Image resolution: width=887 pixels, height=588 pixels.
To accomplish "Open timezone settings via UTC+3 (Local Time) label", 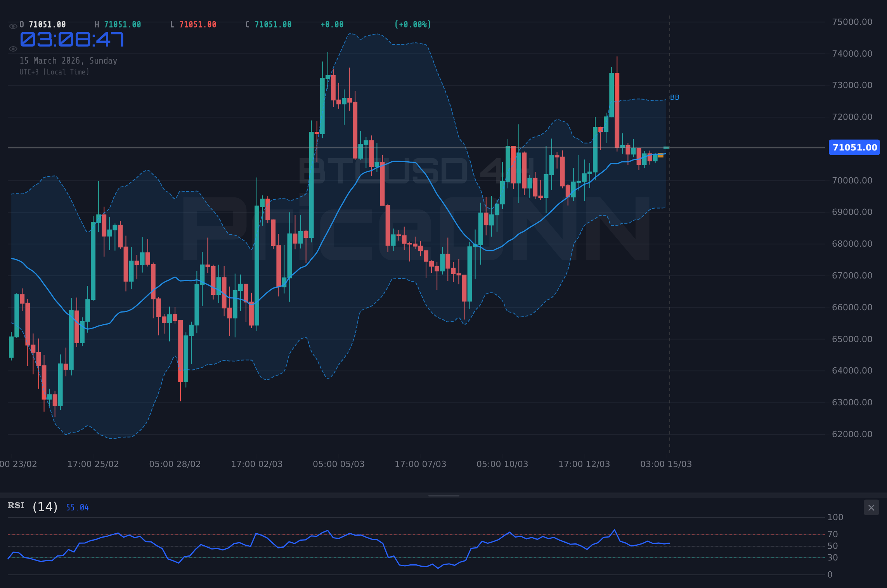I will pyautogui.click(x=54, y=72).
